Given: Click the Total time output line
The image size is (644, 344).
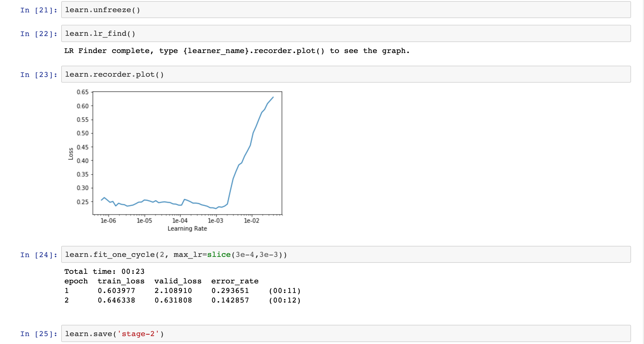Looking at the screenshot, I should (x=104, y=272).
